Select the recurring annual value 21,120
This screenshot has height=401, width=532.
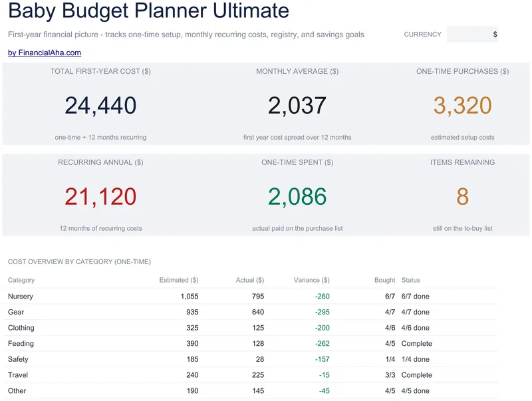click(101, 196)
